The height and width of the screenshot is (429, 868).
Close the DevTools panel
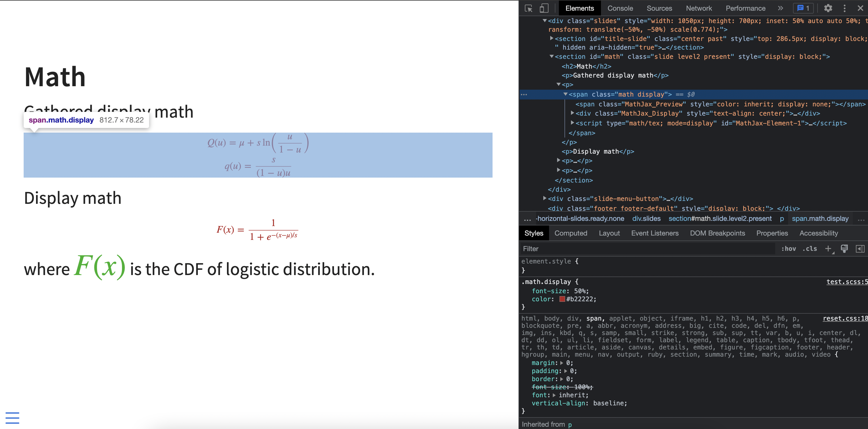tap(860, 8)
